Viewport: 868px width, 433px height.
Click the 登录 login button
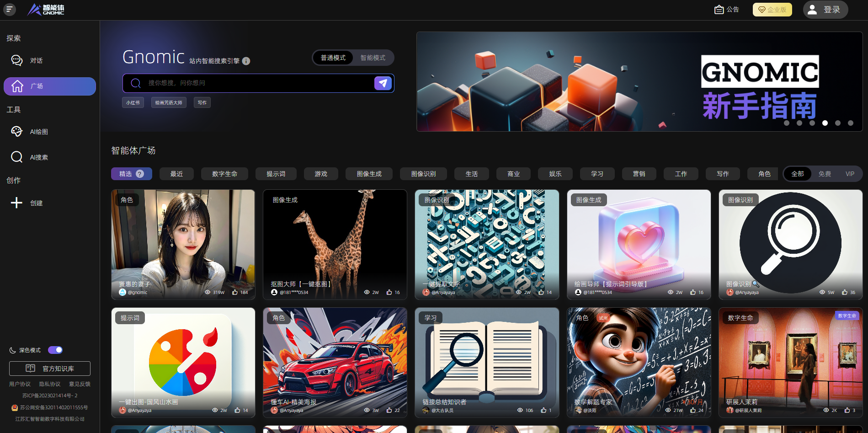tap(825, 10)
